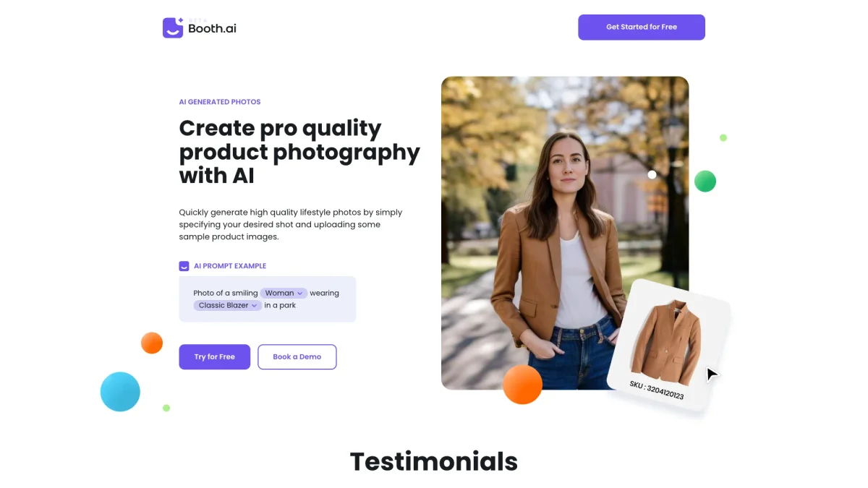This screenshot has width=868, height=488.
Task: Open the Classic Blazer dropdown
Action: tap(228, 305)
